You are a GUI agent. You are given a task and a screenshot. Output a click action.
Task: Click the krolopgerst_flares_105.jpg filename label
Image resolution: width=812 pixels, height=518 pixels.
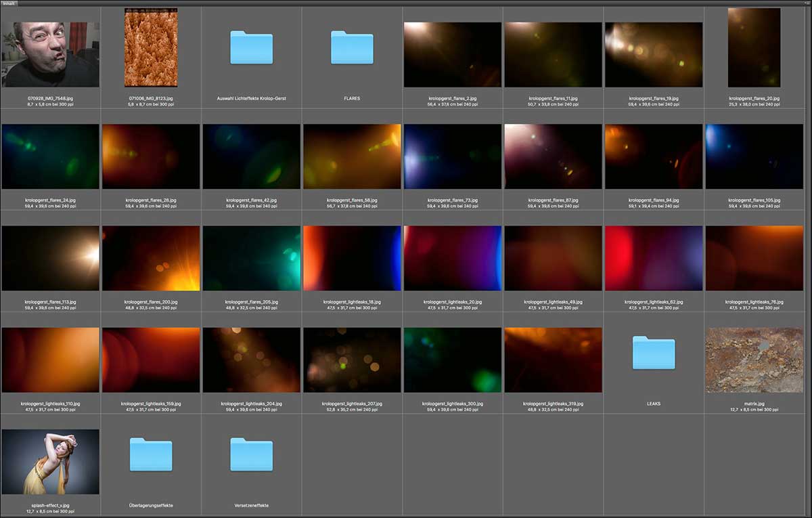754,200
